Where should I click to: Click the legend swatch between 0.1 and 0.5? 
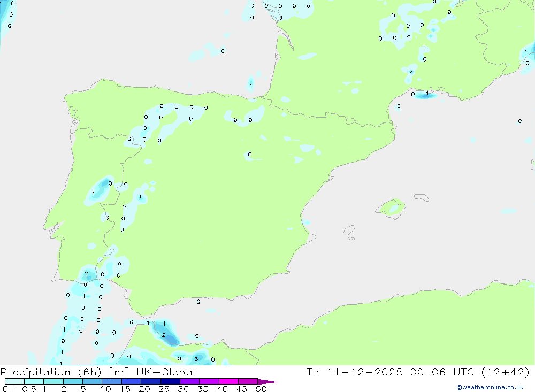[14, 381]
